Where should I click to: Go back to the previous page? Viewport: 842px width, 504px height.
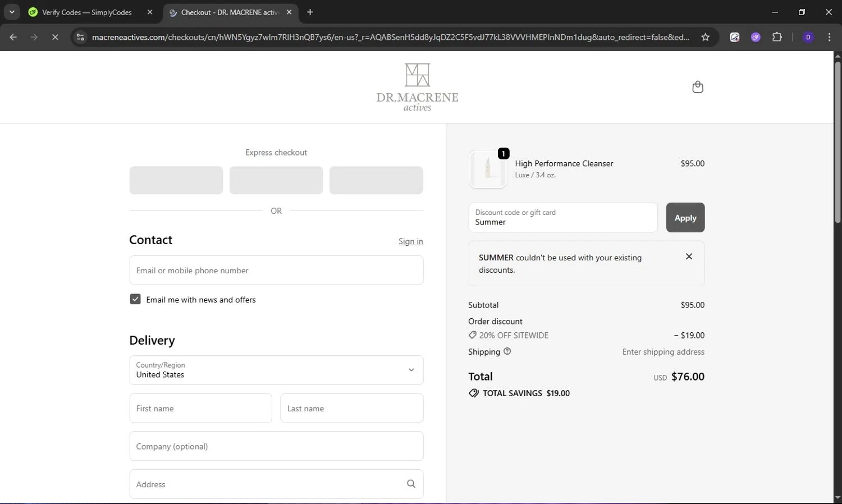tap(13, 37)
